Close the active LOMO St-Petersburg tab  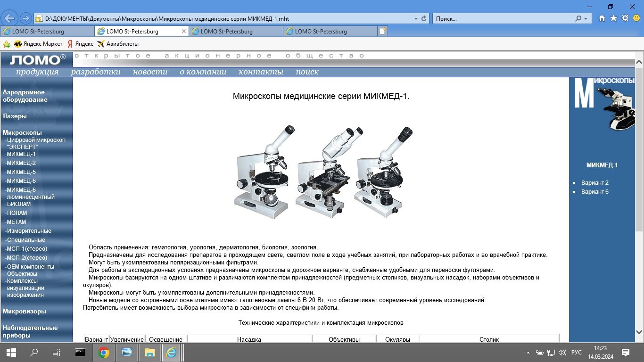184,31
